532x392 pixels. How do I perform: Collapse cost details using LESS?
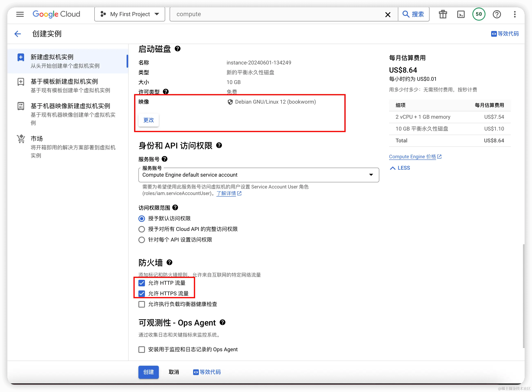coord(400,168)
